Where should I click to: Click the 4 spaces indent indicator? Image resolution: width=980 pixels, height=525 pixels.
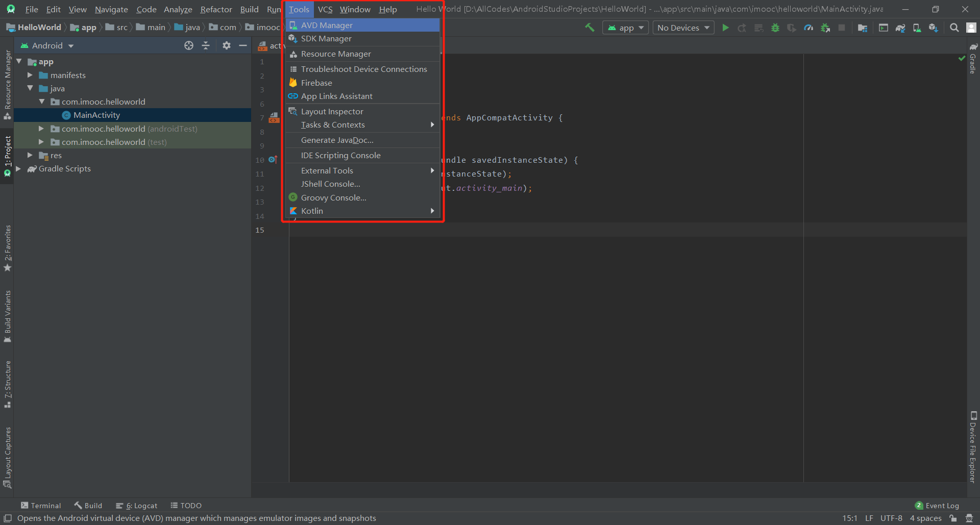point(925,518)
